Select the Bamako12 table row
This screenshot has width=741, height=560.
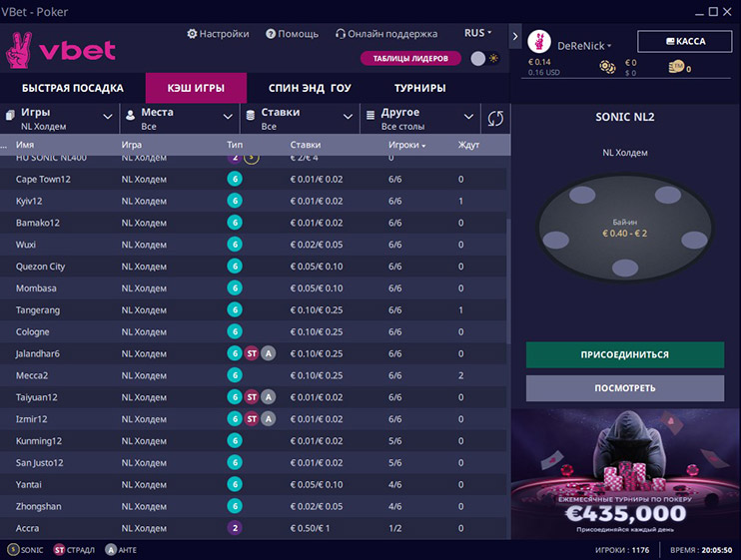point(254,223)
